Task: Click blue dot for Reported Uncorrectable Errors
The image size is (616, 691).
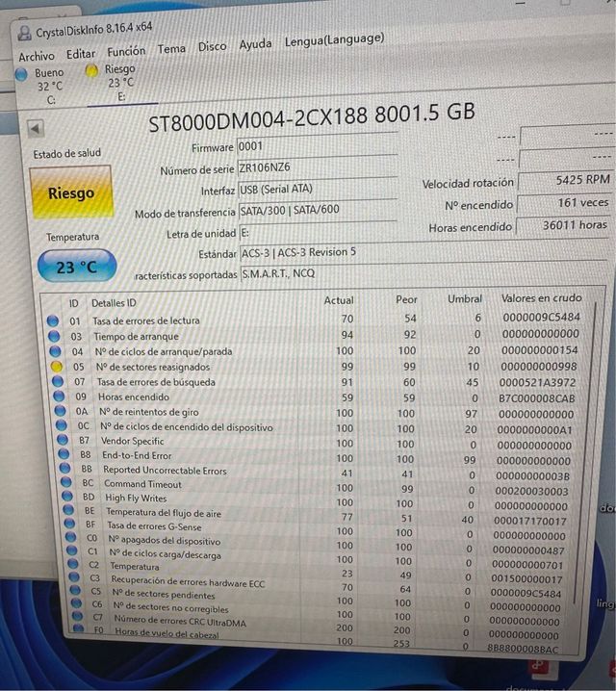Action: pyautogui.click(x=64, y=468)
